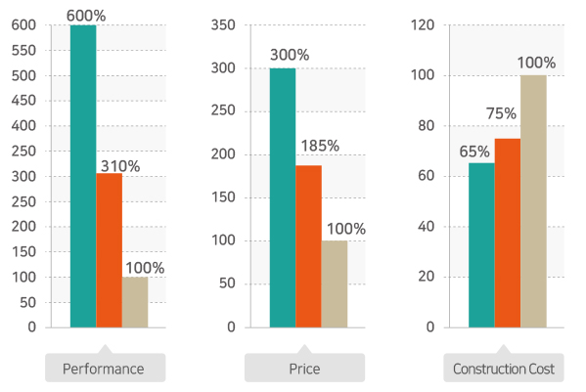Select the teal 65% Construction Cost bar
The width and height of the screenshot is (586, 392).
(x=481, y=245)
